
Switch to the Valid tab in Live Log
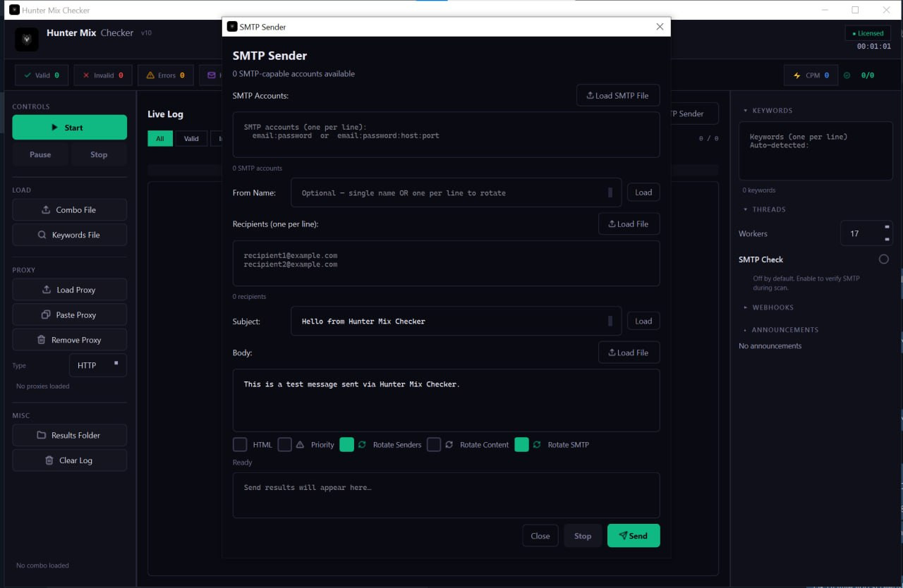(x=191, y=139)
